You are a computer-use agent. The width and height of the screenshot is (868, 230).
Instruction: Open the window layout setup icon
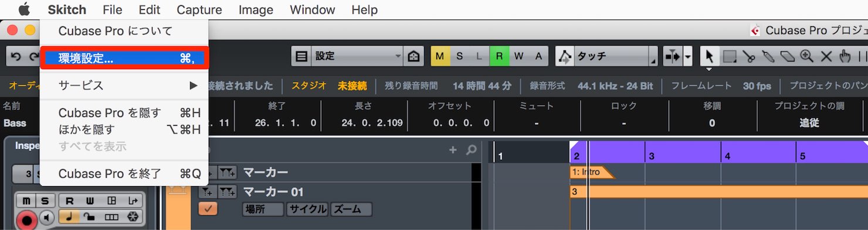pos(301,56)
